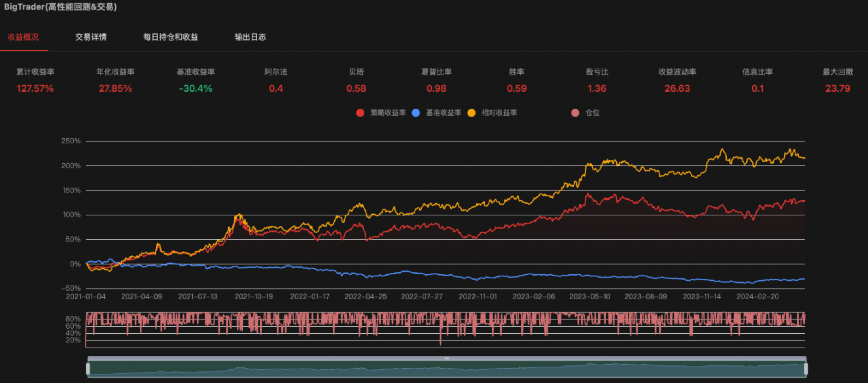This screenshot has width=868, height=383.
Task: Click the green -30.4% benchmark return value
Action: (x=196, y=89)
